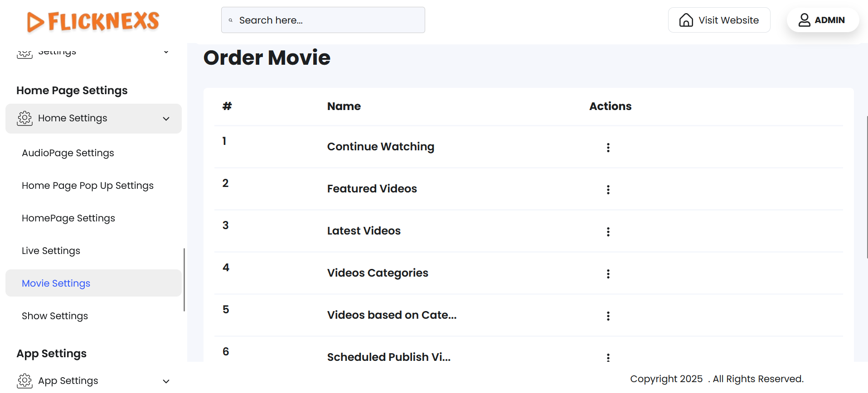Click the Flicknexs logo
The height and width of the screenshot is (393, 868).
click(x=93, y=21)
